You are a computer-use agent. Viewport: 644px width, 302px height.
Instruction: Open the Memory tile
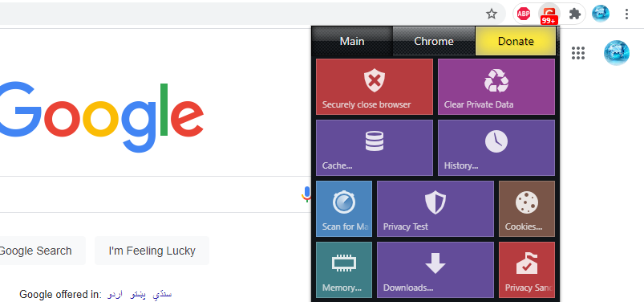pyautogui.click(x=344, y=270)
